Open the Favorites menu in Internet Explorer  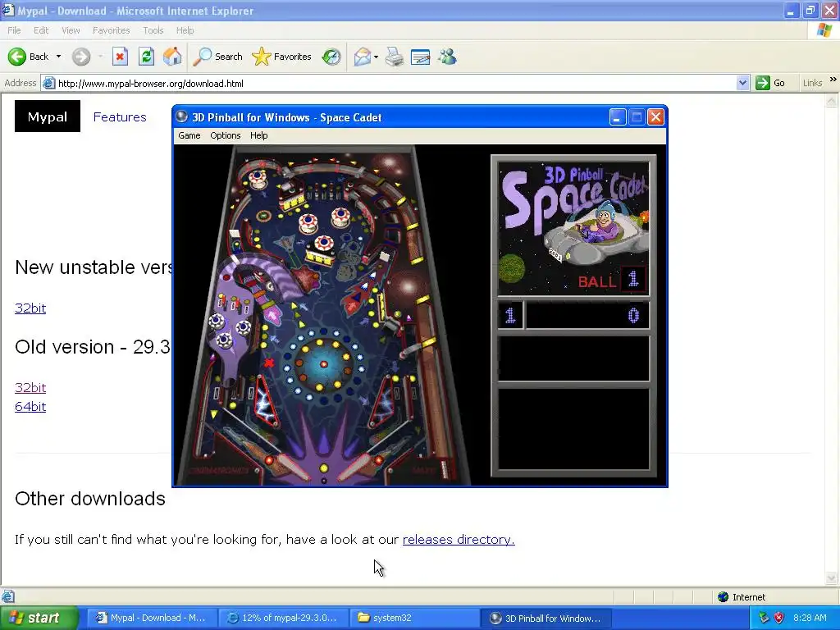(111, 30)
